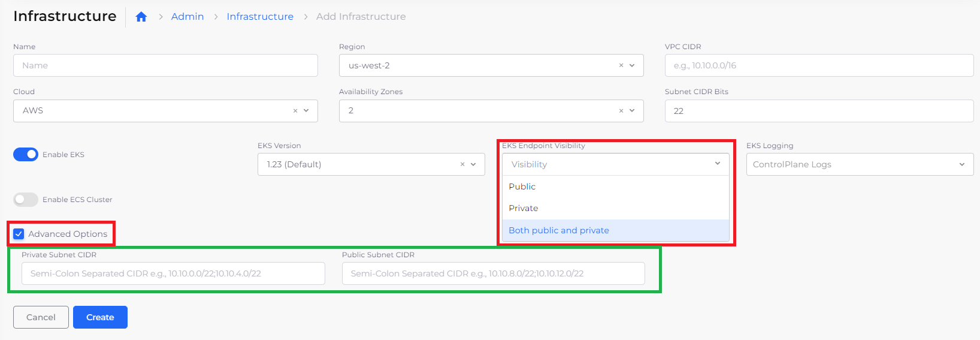The height and width of the screenshot is (340, 980).
Task: Clear the AWS cloud selection
Action: point(295,111)
